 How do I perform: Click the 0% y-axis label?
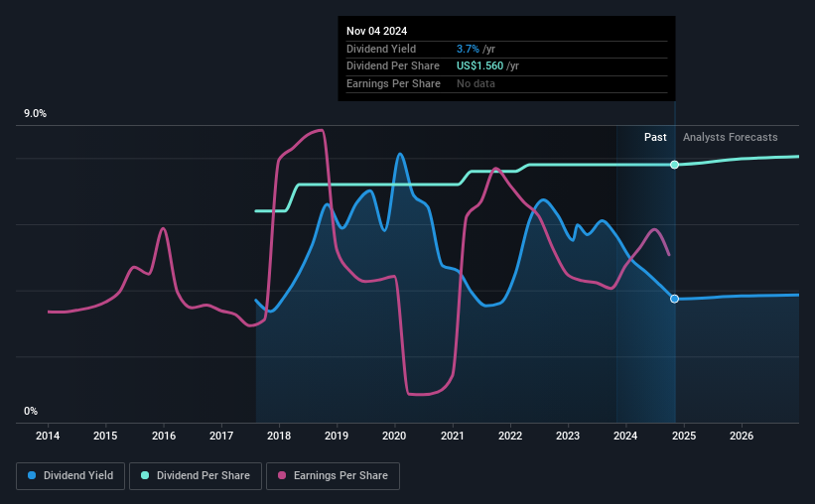pyautogui.click(x=31, y=411)
